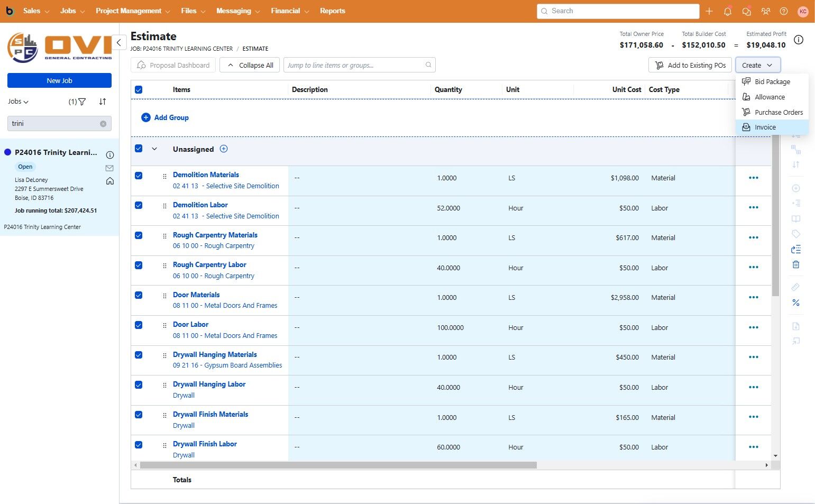Click the Add to Existing POs button

pyautogui.click(x=690, y=65)
